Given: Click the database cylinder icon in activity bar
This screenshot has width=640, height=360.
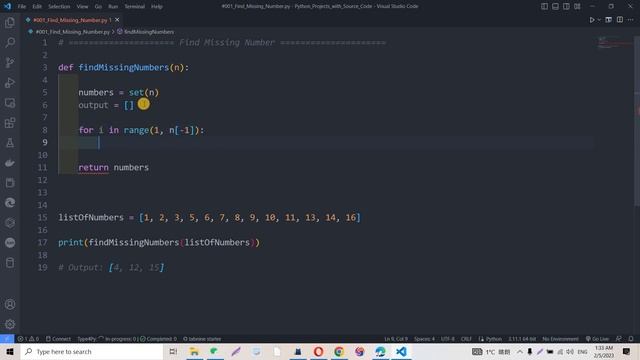Looking at the screenshot, I should (x=10, y=263).
